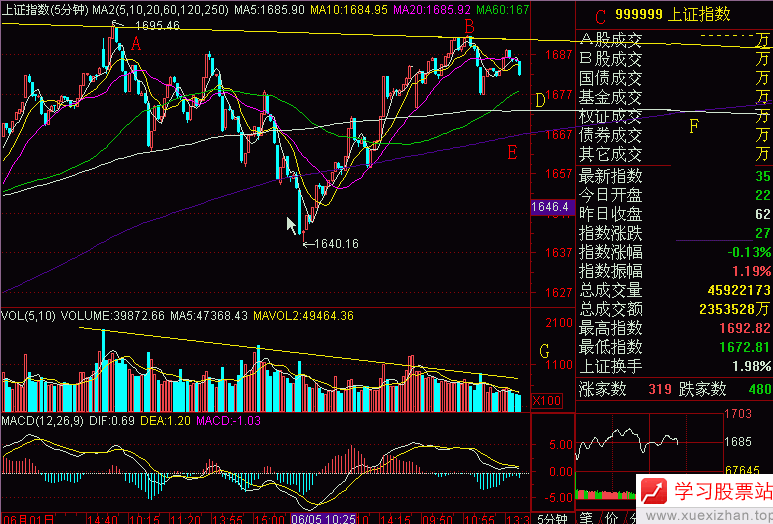773x524 pixels.
Task: Click the X100 volume scale box
Action: 547,401
